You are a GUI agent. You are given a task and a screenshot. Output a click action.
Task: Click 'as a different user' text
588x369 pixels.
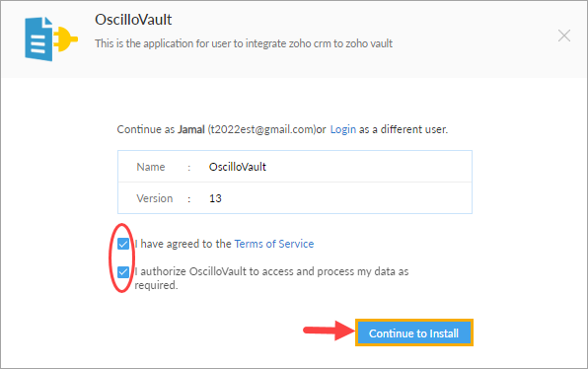[404, 129]
